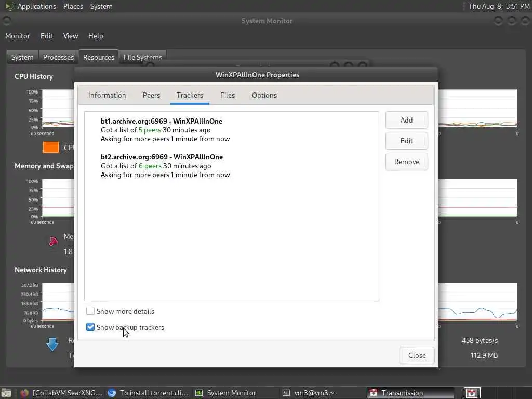Switch to System tab in System Monitor
Screen dimensions: 532x399
(x=22, y=57)
